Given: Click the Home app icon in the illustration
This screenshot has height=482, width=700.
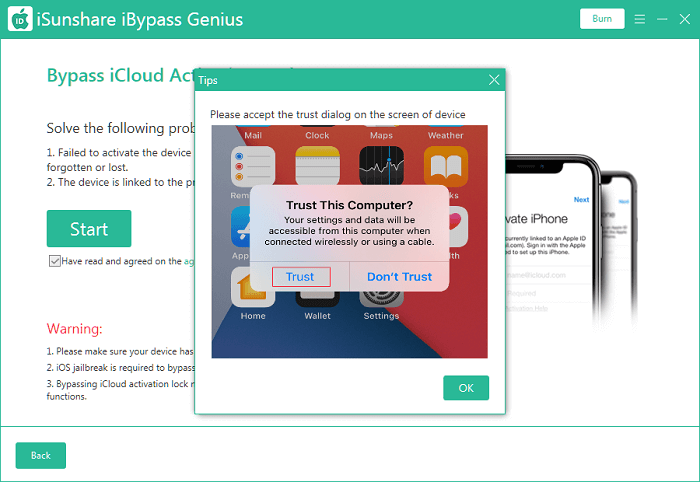Looking at the screenshot, I should (x=253, y=288).
